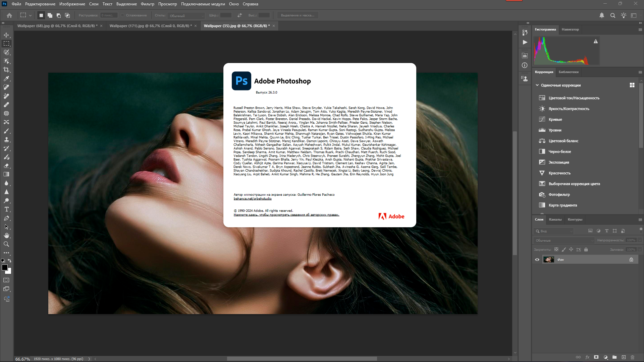Open the Photoshop search icon
This screenshot has width=644, height=362.
point(612,15)
